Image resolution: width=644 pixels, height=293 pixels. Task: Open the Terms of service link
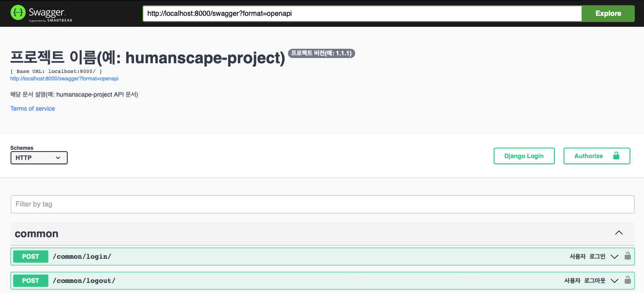33,109
